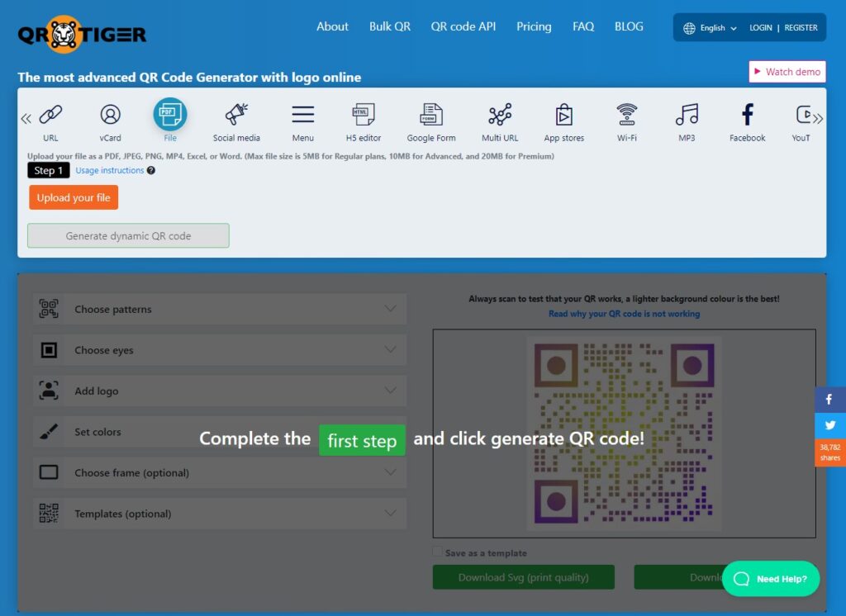Select the Facebook QR type icon

(747, 114)
